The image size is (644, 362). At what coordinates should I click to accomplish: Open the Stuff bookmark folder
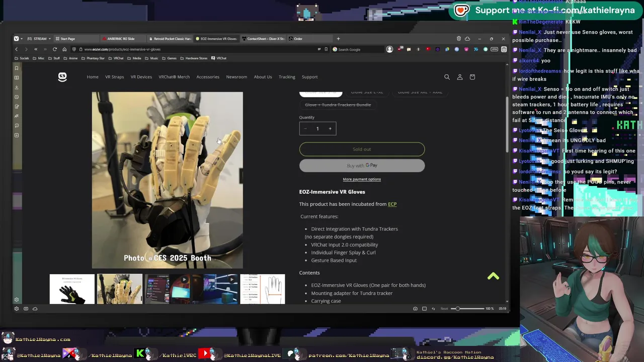pyautogui.click(x=54, y=58)
